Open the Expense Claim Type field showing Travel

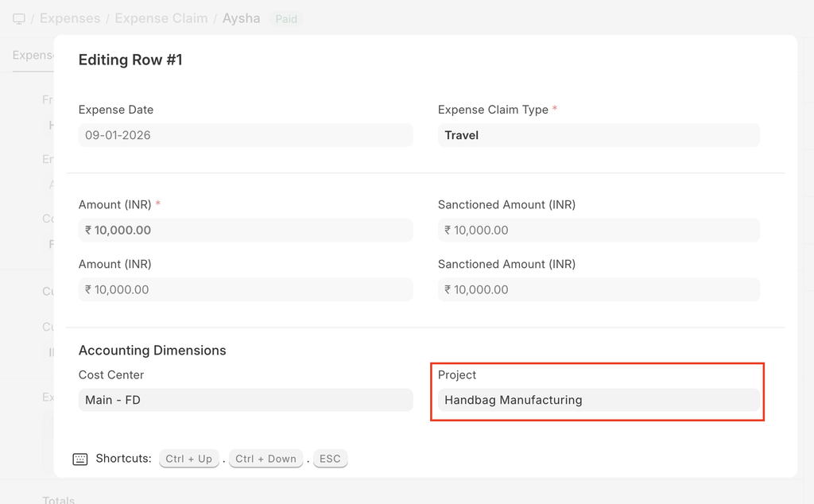(599, 135)
